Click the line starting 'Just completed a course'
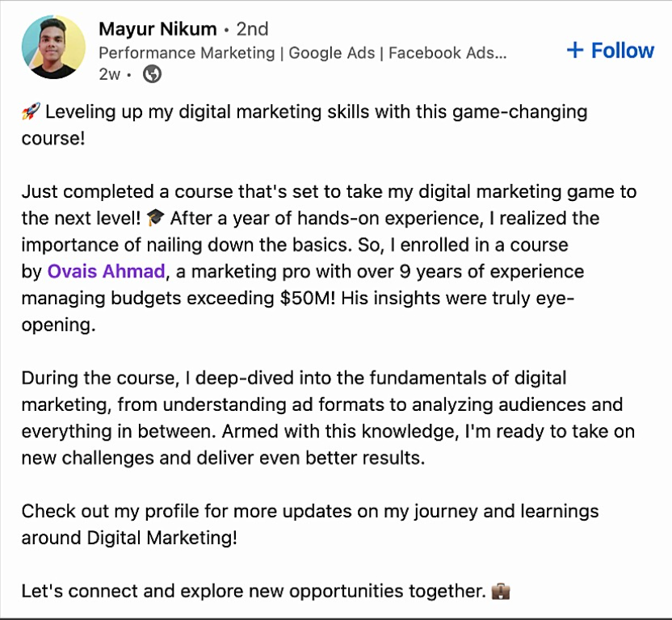The width and height of the screenshot is (672, 620). (x=329, y=191)
